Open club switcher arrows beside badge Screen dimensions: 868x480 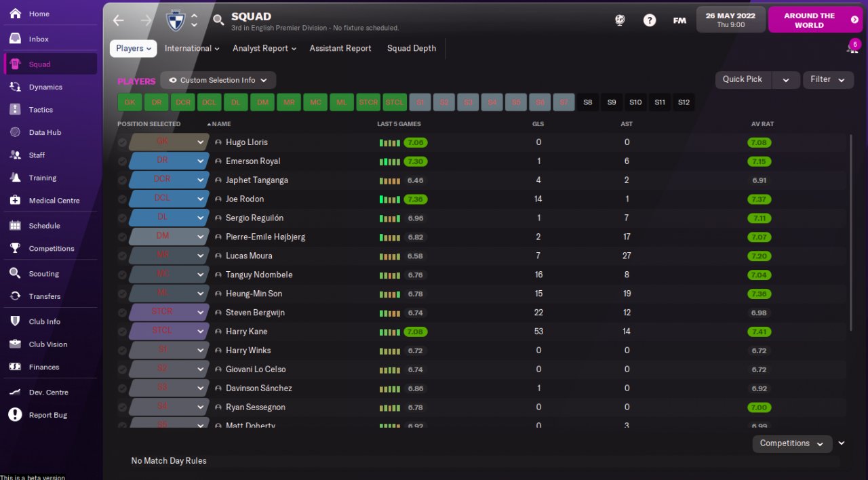click(x=194, y=20)
